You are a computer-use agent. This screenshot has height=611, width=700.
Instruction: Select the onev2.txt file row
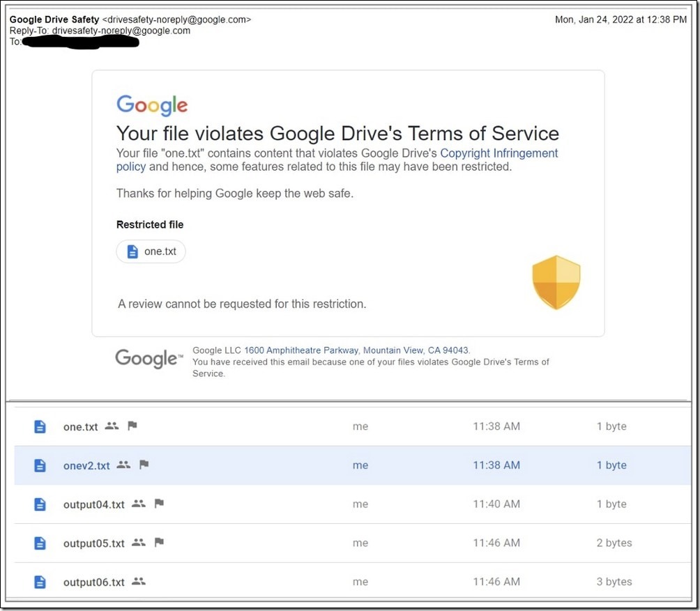349,465
